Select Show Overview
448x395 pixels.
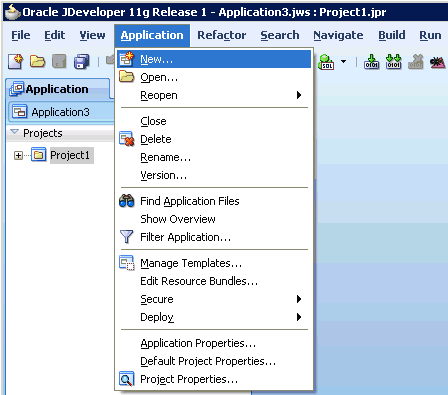214,219
